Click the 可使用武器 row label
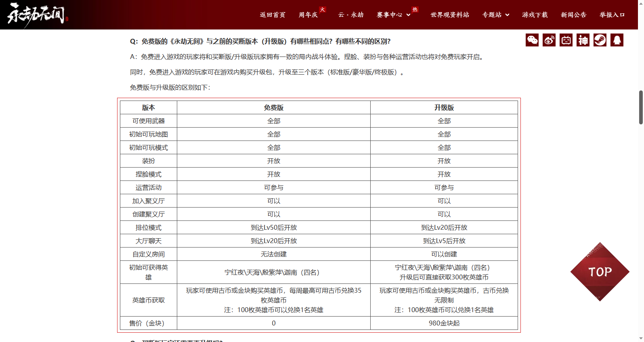The height and width of the screenshot is (342, 644). (x=149, y=121)
